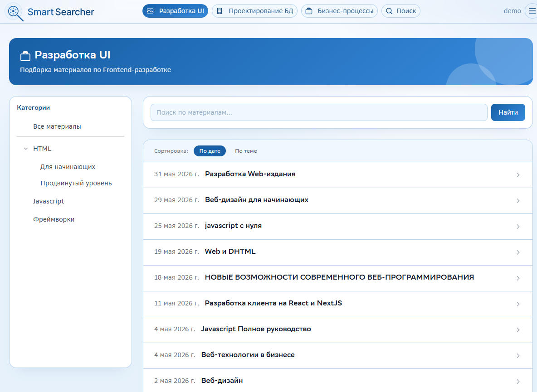Open arrow for Веб-дизайн для начинающих row
The image size is (537, 392).
click(x=518, y=201)
